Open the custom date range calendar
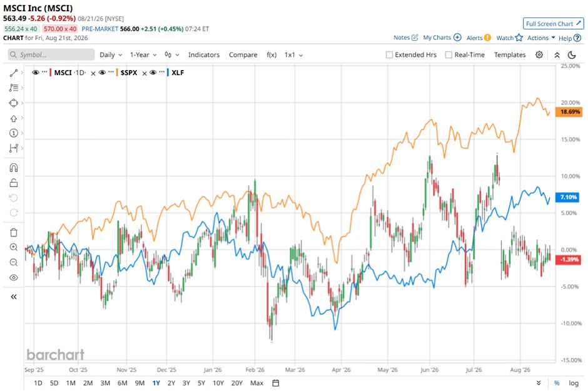This screenshot has width=588, height=391. (276, 383)
